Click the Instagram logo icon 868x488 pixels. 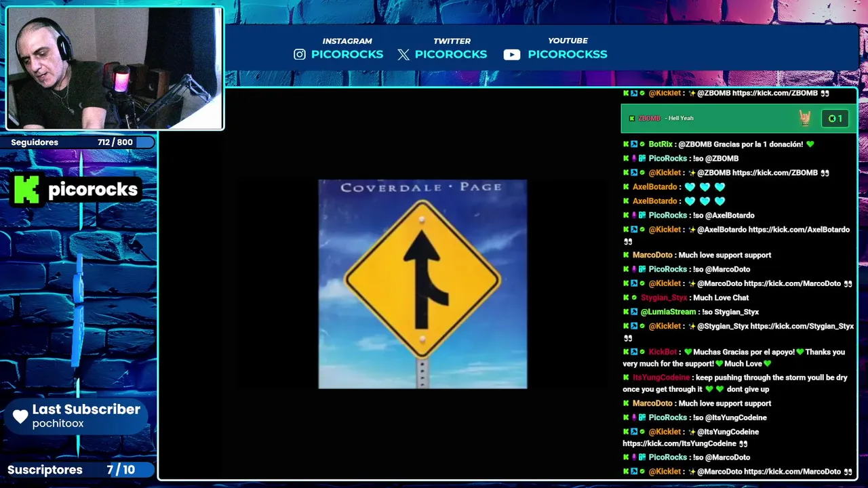pos(300,54)
